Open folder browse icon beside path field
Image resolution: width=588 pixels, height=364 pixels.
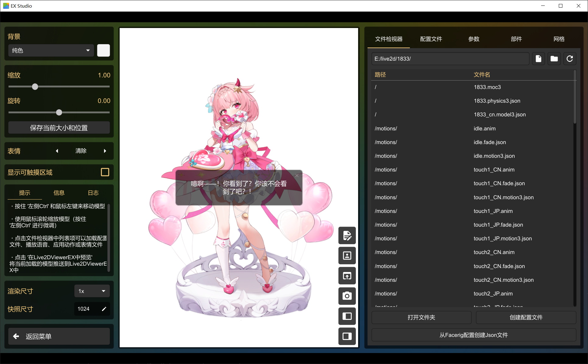(x=554, y=59)
